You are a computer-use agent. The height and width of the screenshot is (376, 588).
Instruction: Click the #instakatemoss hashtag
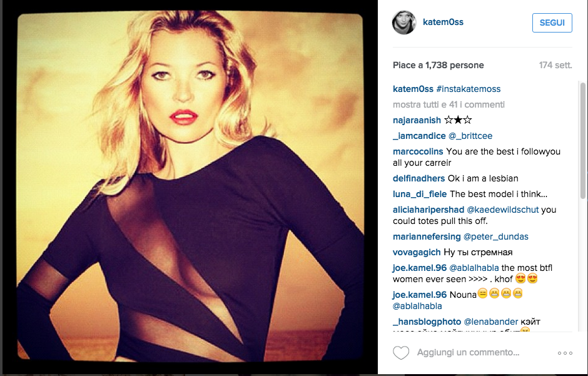(469, 89)
